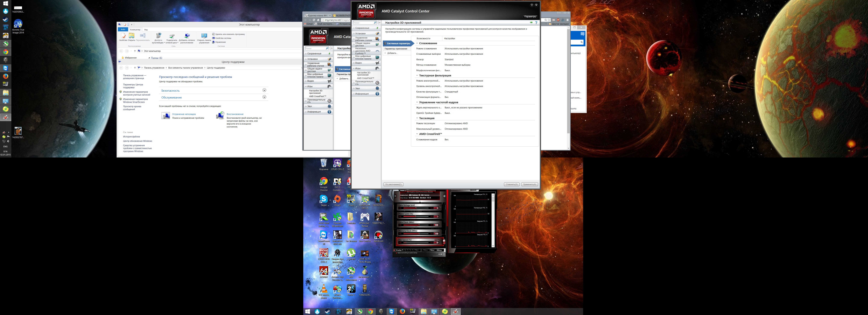Click the Установки icon in front Catalyst sidebar

tap(377, 33)
